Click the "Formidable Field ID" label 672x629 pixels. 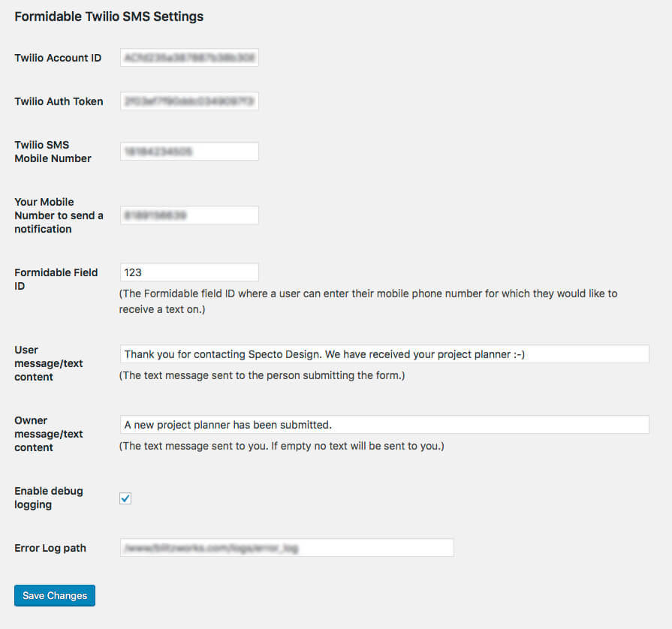(x=56, y=278)
